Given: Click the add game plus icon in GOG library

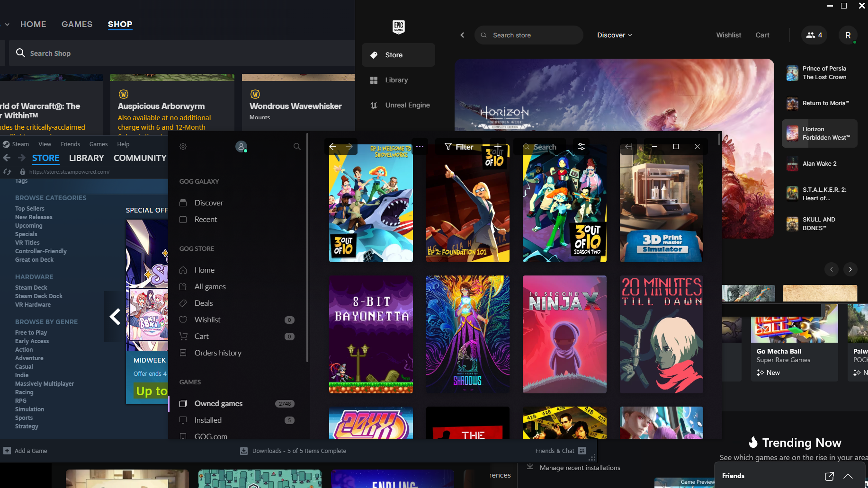Looking at the screenshot, I should pos(498,147).
